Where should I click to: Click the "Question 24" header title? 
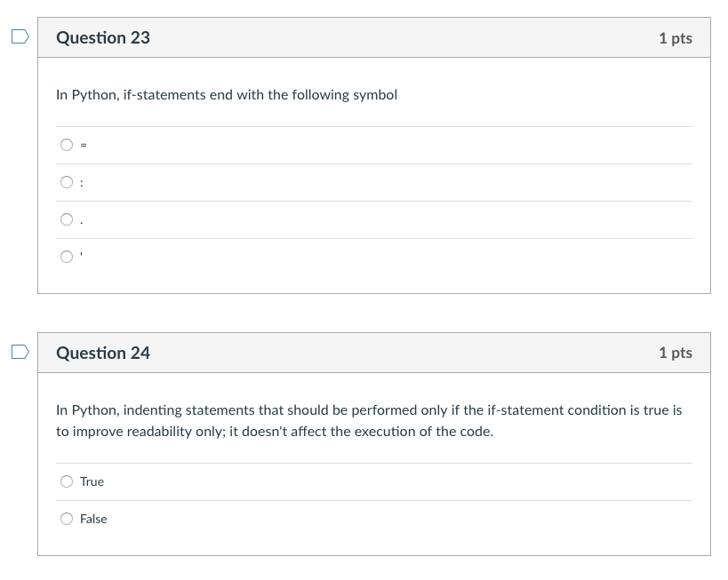[x=103, y=353]
